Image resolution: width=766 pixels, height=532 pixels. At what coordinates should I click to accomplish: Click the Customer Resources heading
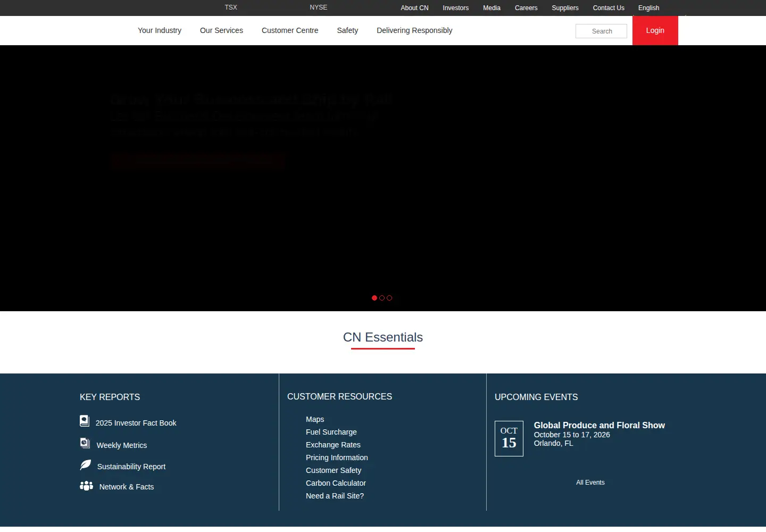tap(339, 396)
